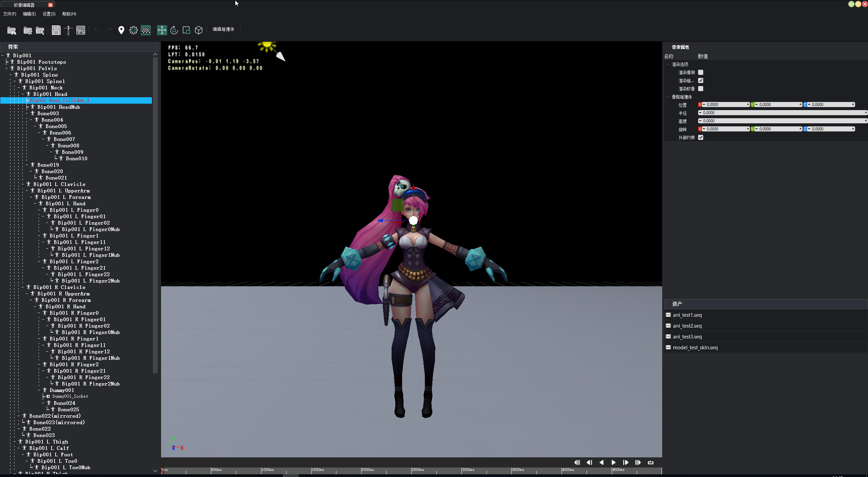The height and width of the screenshot is (477, 868).
Task: Click the 高度 value slider
Action: coord(782,121)
